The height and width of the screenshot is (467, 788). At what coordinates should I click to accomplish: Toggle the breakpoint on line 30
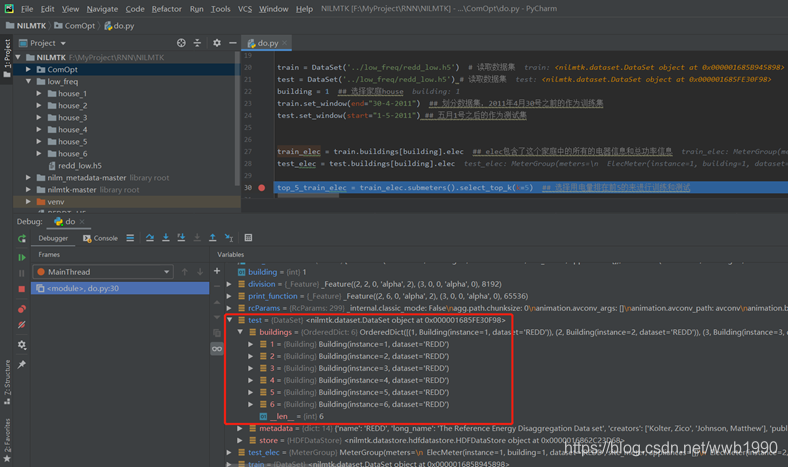[262, 188]
